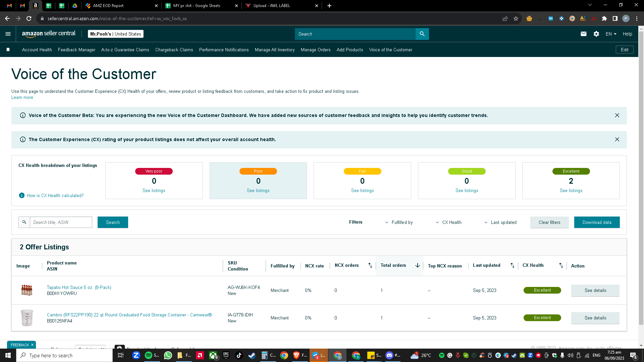Open A-to-z Guarantee Claims page
This screenshot has height=362, width=644.
click(125, 50)
